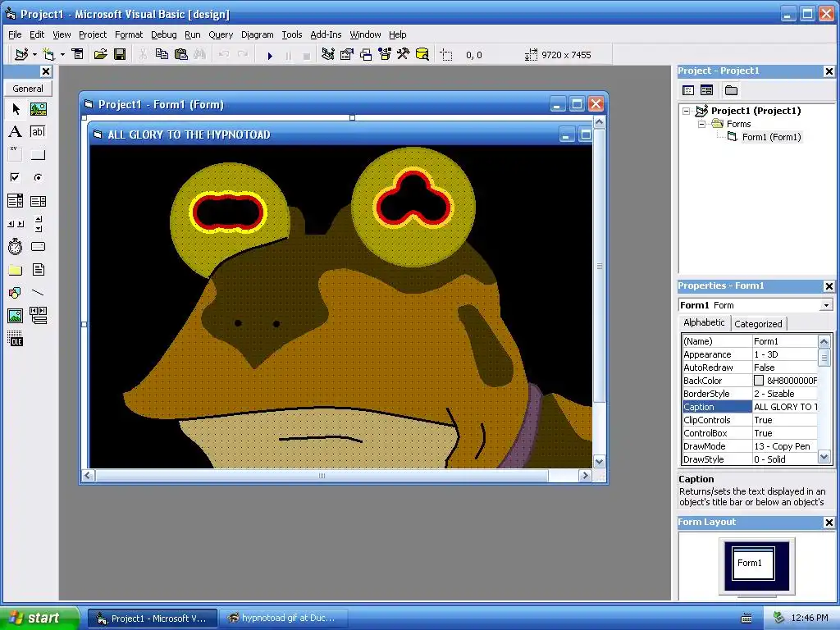
Task: Select the Frame control tool
Action: 16,155
